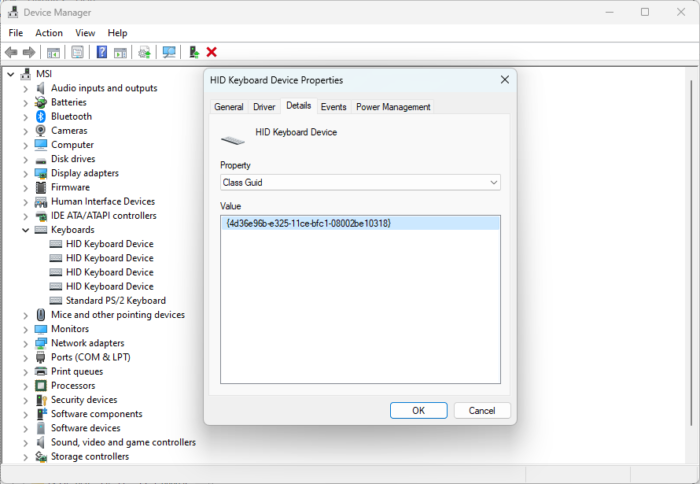700x484 pixels.
Task: Click the Properties toolbar icon
Action: [77, 52]
